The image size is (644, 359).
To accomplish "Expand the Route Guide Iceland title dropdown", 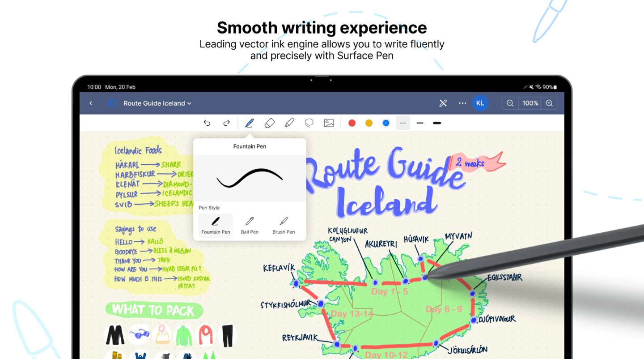I will [157, 103].
